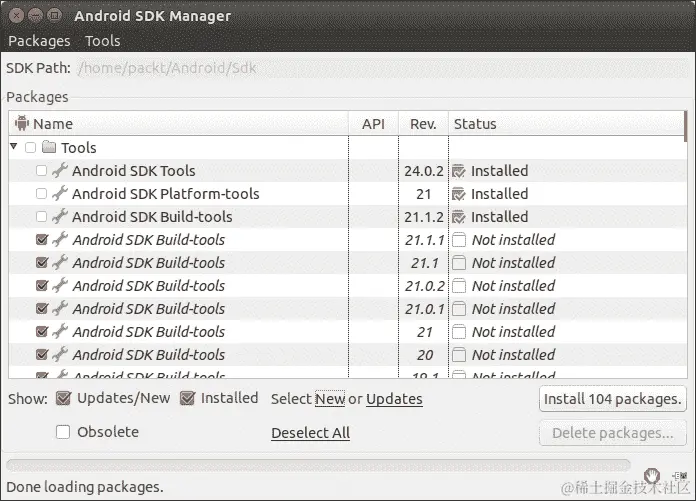Sort by the Rev. column header

pyautogui.click(x=423, y=123)
